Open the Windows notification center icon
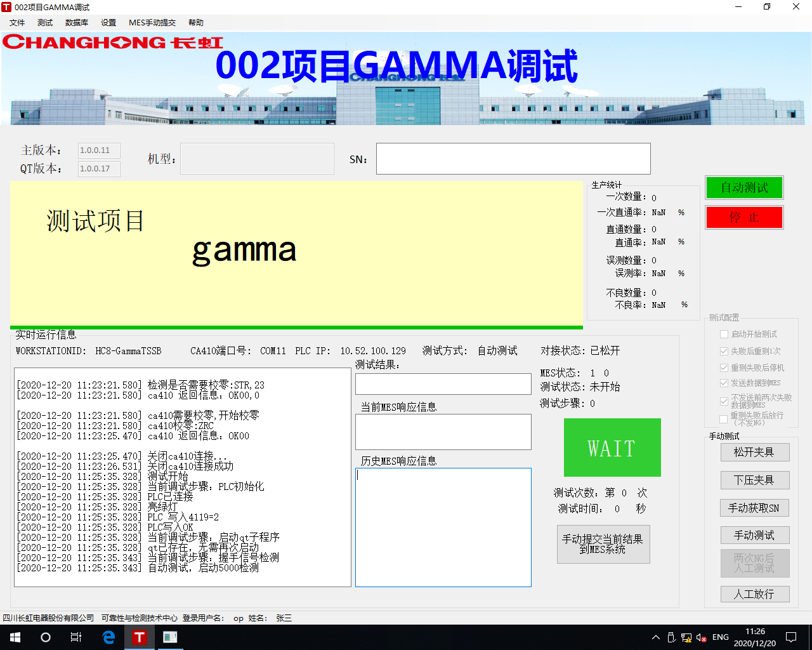The image size is (812, 650). click(x=791, y=637)
